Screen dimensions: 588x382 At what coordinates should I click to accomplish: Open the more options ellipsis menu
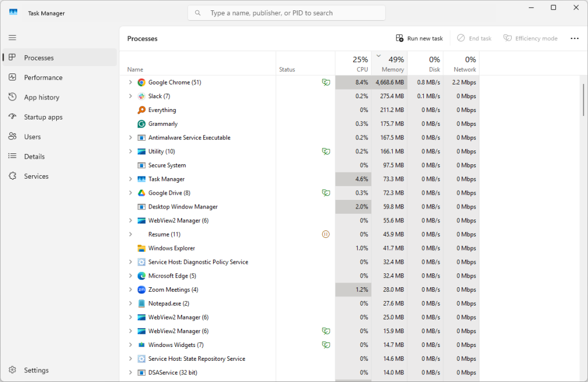click(574, 38)
